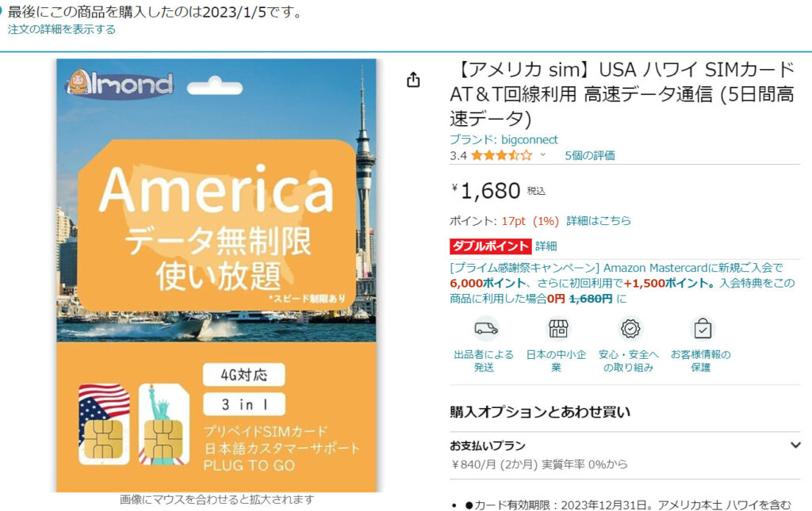Click the delivery truck icon
The height and width of the screenshot is (511, 812).
tap(486, 329)
